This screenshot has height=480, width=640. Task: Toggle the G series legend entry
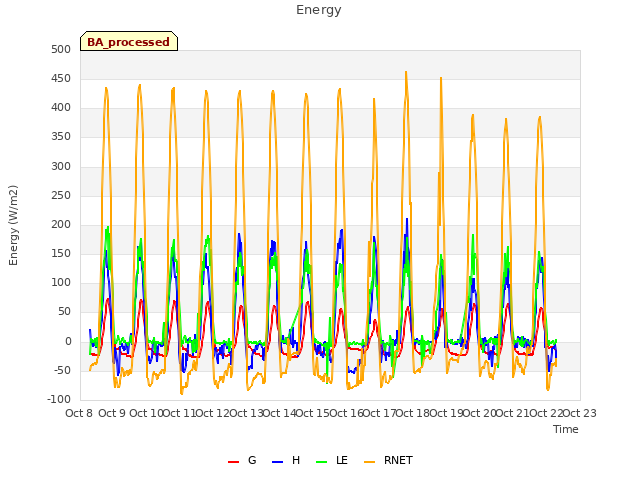click(242, 460)
